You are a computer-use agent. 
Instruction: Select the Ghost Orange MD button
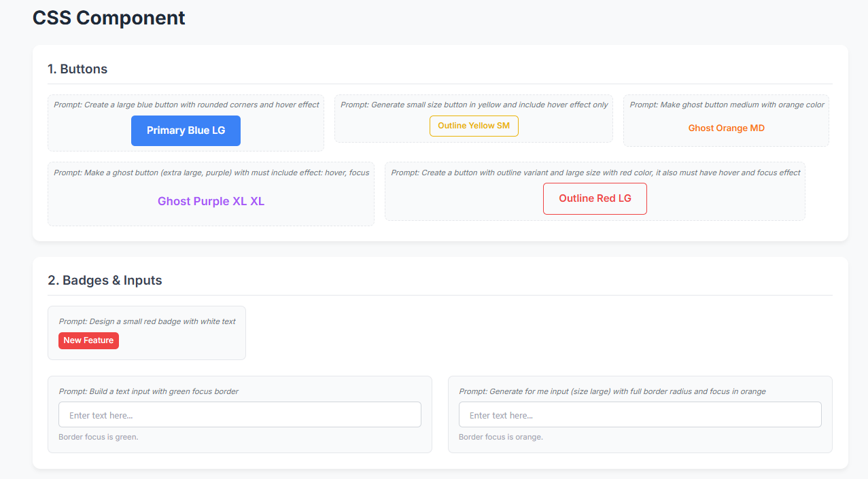726,128
